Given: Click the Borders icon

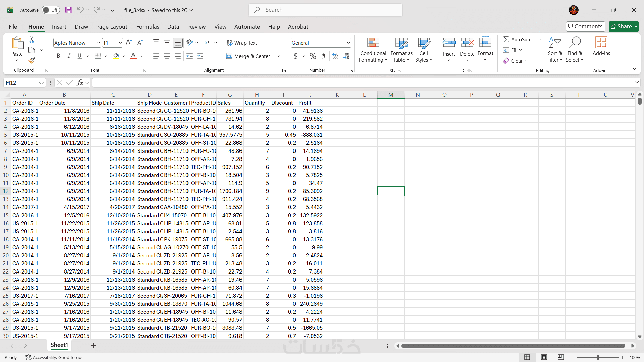Looking at the screenshot, I should [98, 56].
